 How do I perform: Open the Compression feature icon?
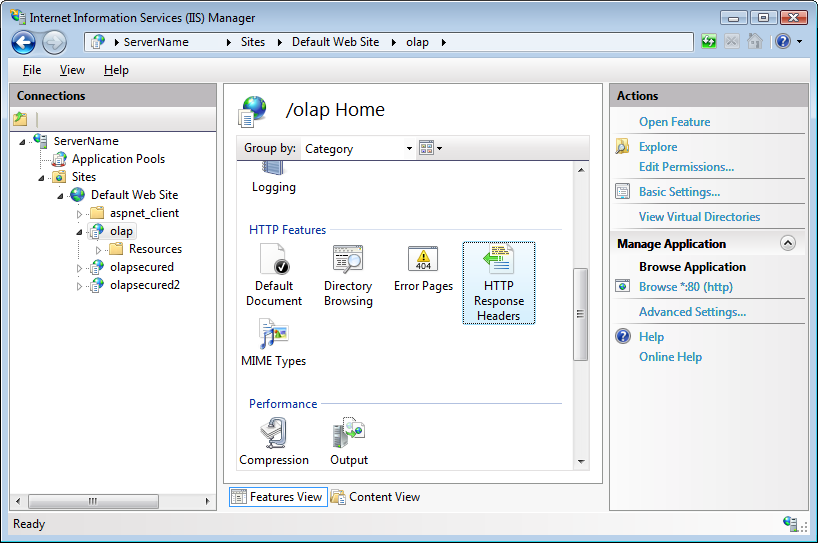[273, 434]
